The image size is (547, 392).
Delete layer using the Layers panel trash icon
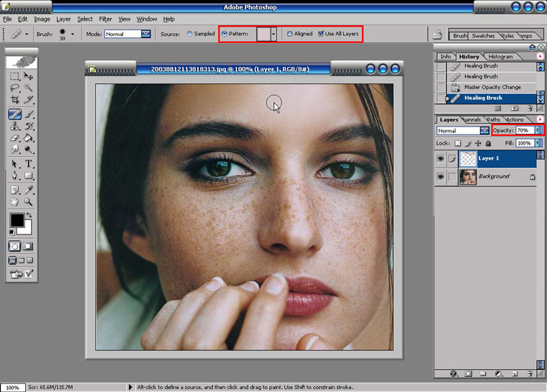(530, 374)
